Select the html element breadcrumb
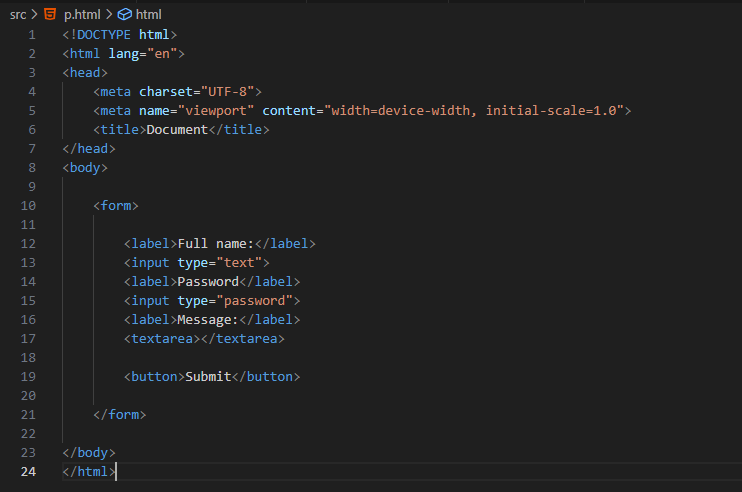This screenshot has height=492, width=742. click(x=149, y=15)
